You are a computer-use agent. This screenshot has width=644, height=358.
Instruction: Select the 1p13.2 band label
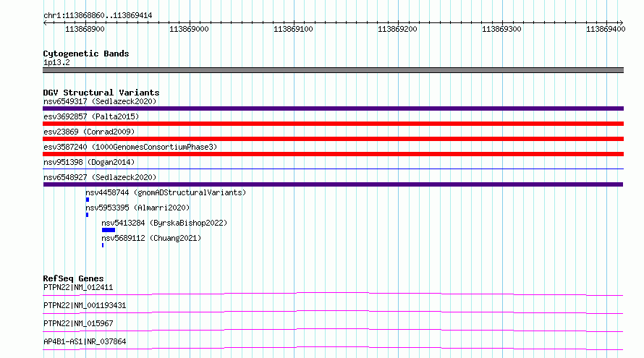click(56, 62)
